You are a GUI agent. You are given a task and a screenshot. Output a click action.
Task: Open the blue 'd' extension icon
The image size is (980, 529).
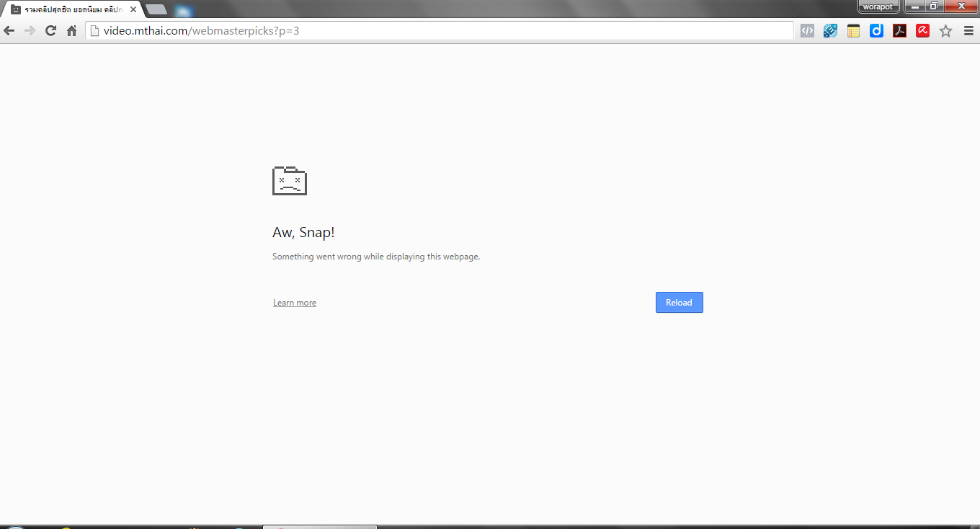[876, 31]
